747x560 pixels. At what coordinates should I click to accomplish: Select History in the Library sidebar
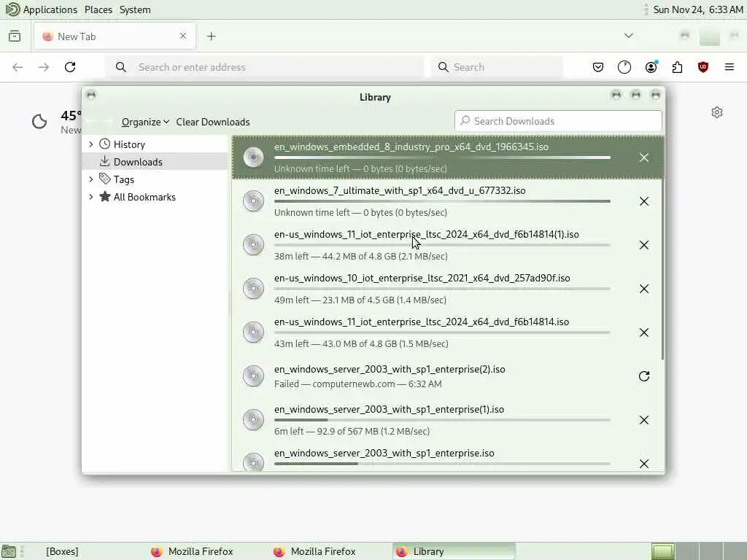pos(155,144)
